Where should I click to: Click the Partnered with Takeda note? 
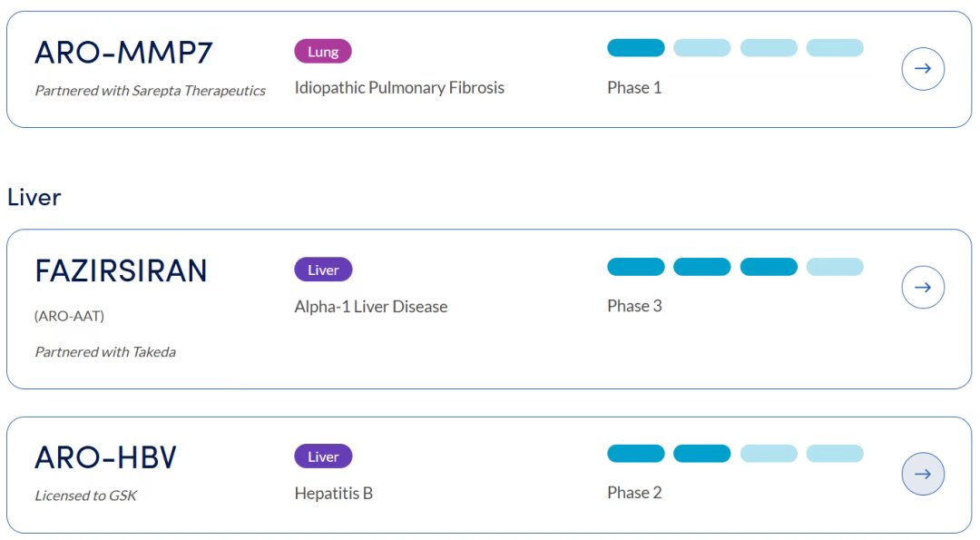[105, 352]
